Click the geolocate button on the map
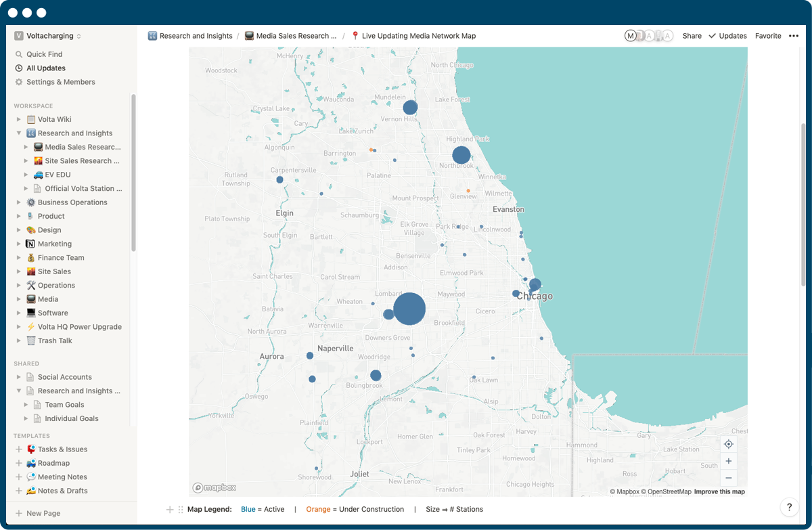This screenshot has height=530, width=812. coord(729,443)
